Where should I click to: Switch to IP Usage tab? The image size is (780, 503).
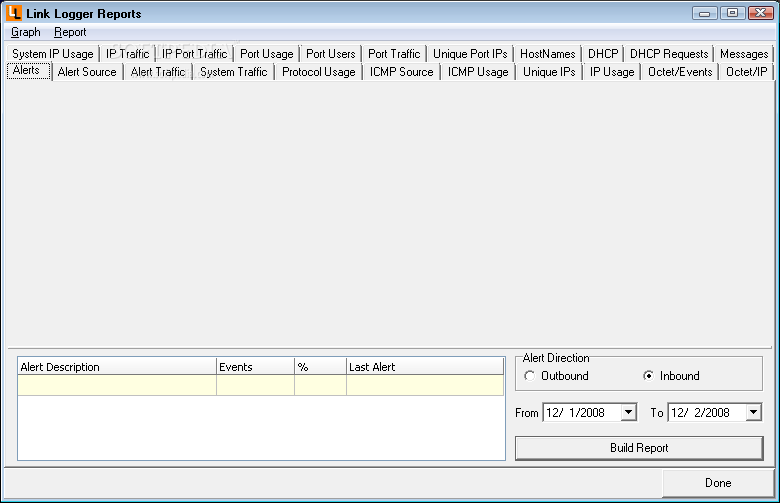[612, 72]
